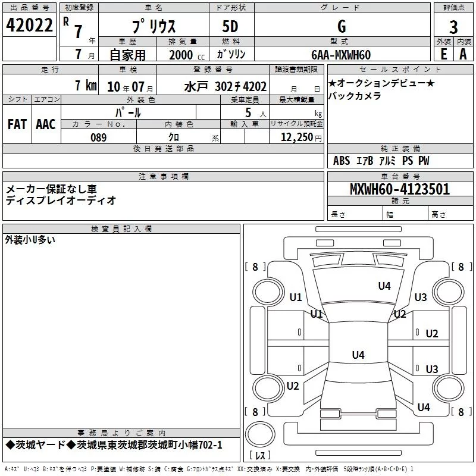Click the model code 6AA-MXWH60

[x=341, y=55]
